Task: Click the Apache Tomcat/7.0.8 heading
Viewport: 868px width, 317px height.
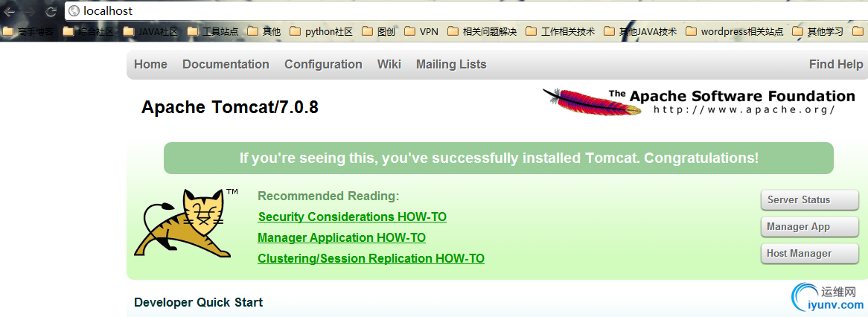Action: [x=230, y=107]
